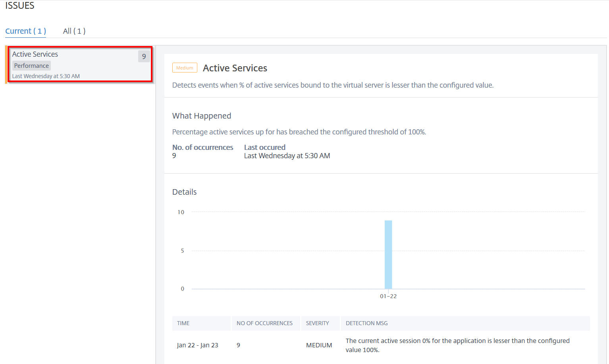This screenshot has height=364, width=609.
Task: Click the No. of occurrences label
Action: tap(203, 148)
